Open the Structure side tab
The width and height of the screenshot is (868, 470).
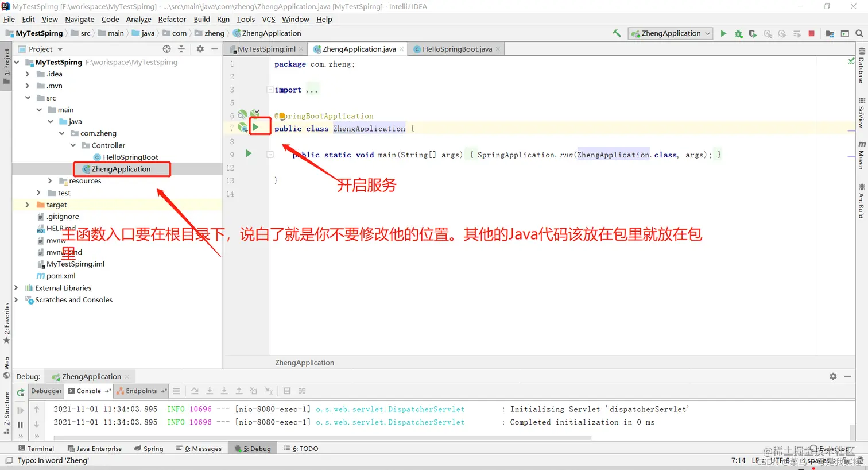click(6, 413)
